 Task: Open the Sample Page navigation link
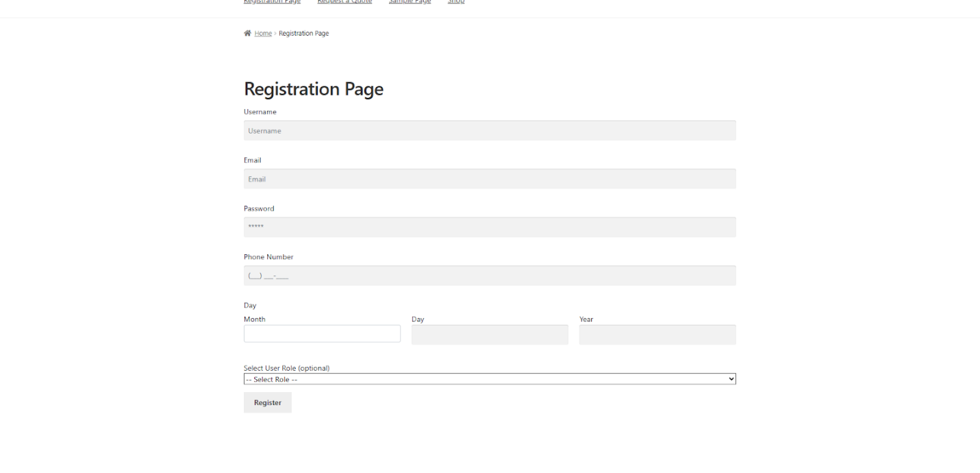click(x=410, y=1)
